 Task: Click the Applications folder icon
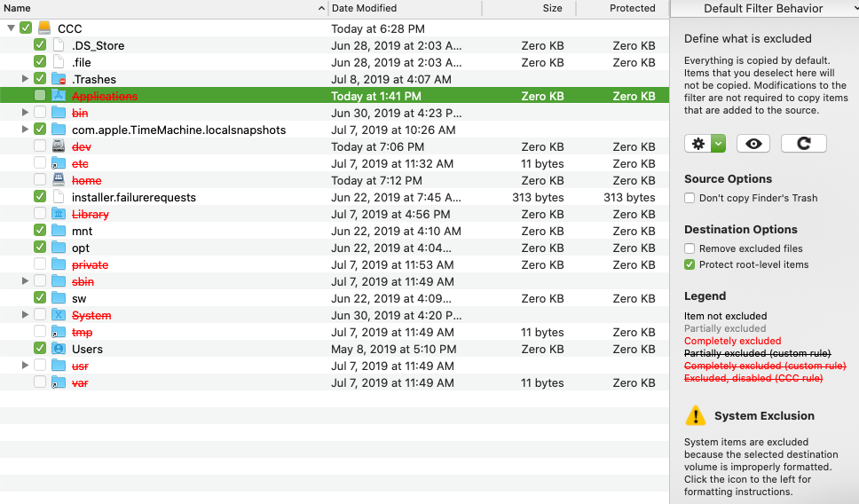[x=59, y=96]
